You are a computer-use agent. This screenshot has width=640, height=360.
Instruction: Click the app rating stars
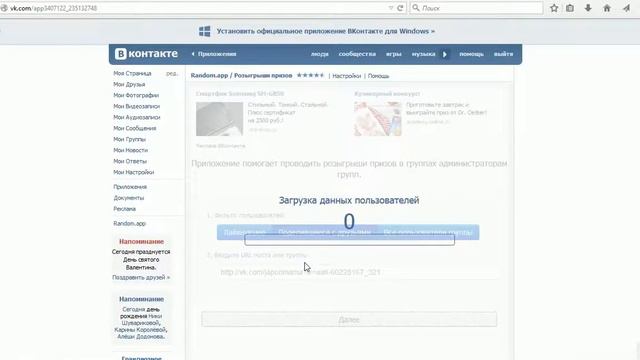coord(310,76)
